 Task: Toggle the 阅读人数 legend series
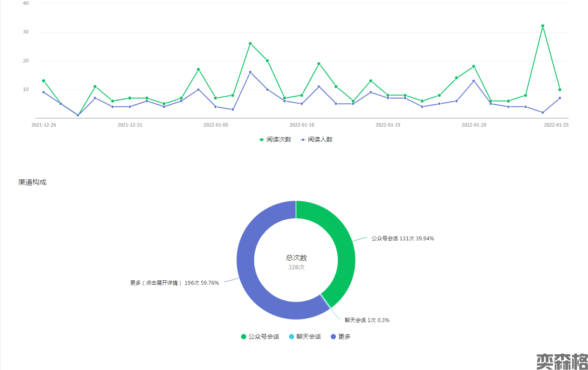coord(317,139)
